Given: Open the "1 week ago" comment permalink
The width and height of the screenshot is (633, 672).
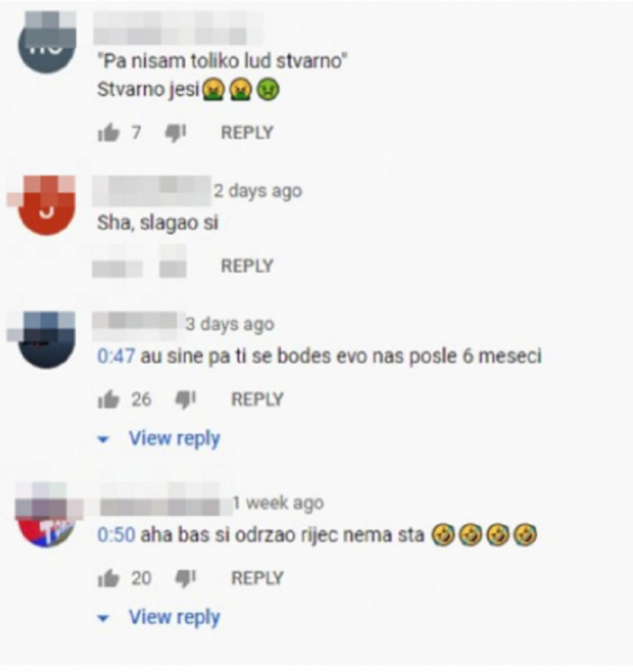Looking at the screenshot, I should click(x=278, y=502).
